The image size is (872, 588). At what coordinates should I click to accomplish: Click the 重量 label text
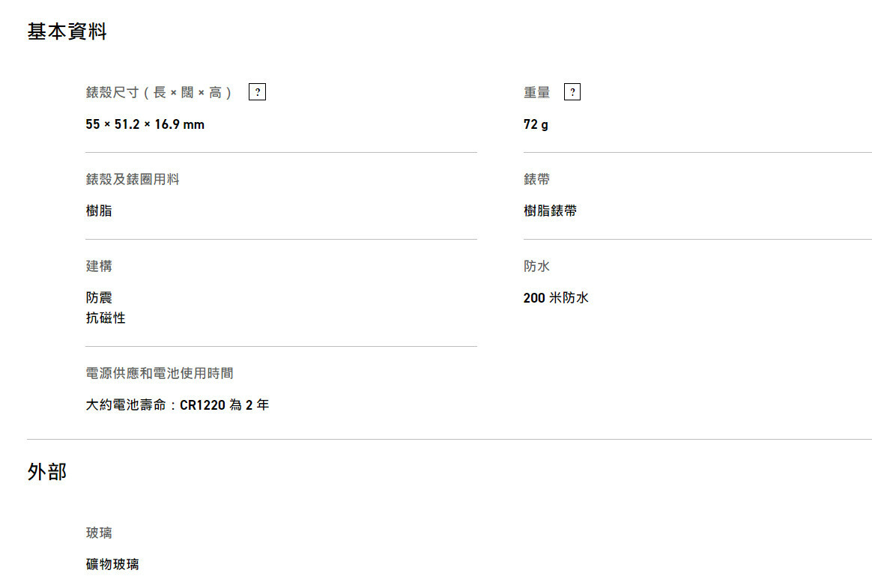click(x=536, y=93)
